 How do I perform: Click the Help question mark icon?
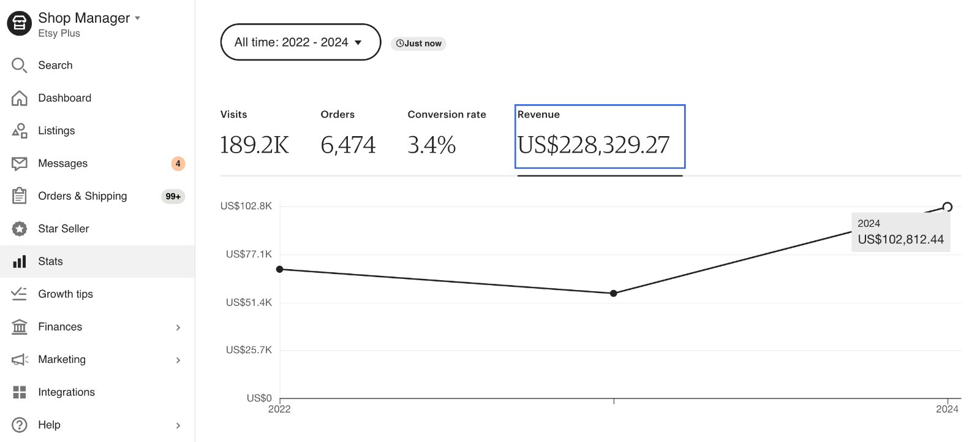(x=20, y=425)
